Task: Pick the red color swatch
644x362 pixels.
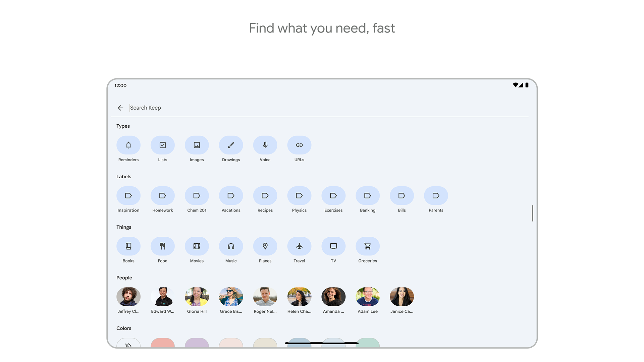Action: [x=163, y=343]
